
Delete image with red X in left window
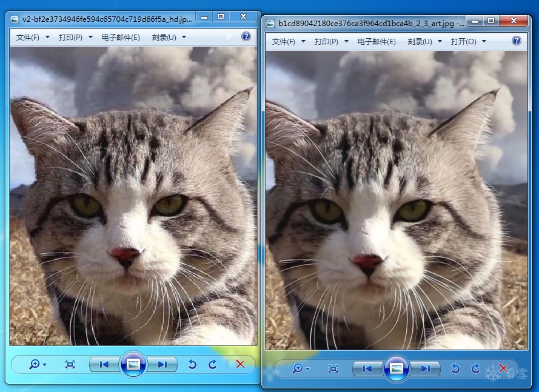(240, 364)
